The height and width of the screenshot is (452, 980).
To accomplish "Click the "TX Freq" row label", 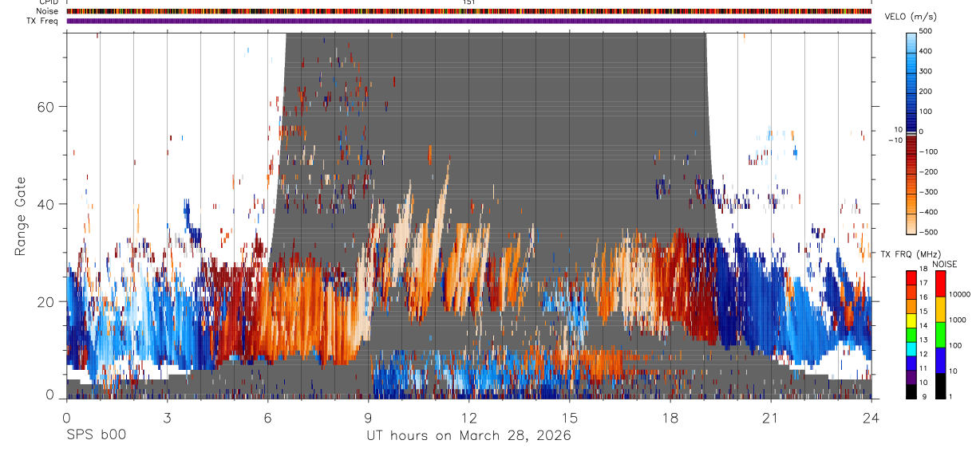I will (x=41, y=22).
